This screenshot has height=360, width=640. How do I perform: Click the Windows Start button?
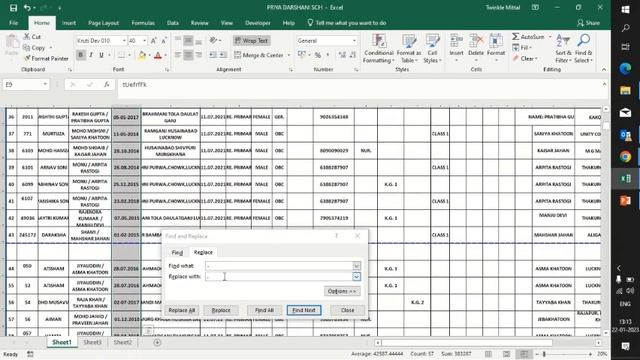click(x=625, y=9)
